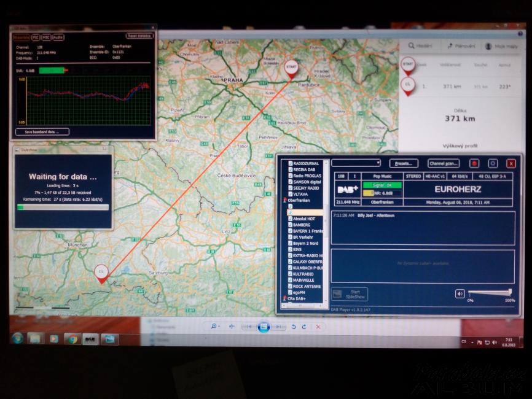
Task: Collapse the Oberfranken ensemble node
Action: coord(284,200)
